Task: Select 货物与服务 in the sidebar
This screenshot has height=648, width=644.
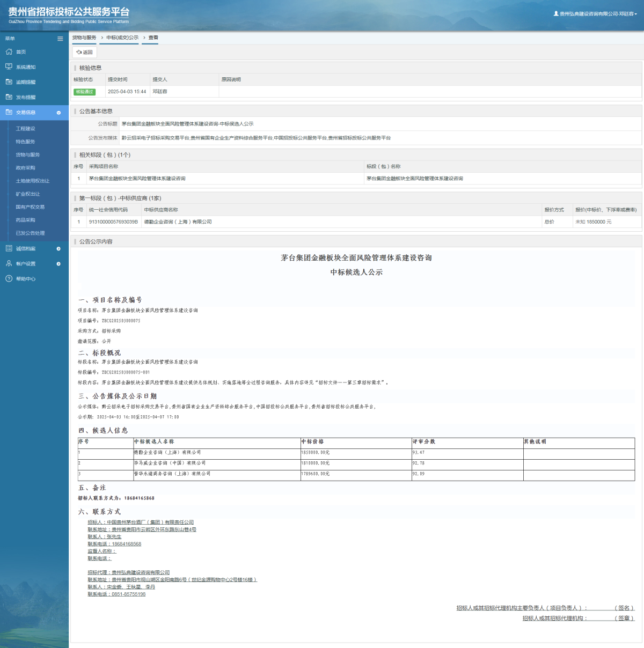Action: click(x=27, y=154)
